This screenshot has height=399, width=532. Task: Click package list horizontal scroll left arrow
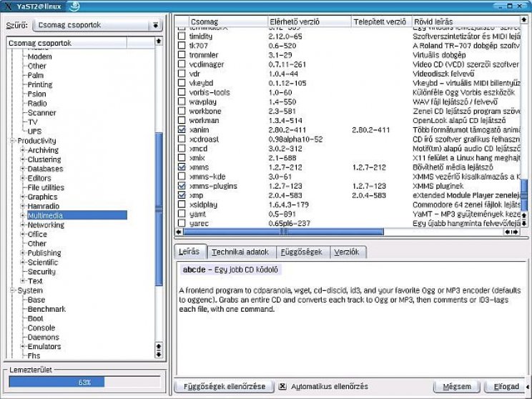pos(179,232)
